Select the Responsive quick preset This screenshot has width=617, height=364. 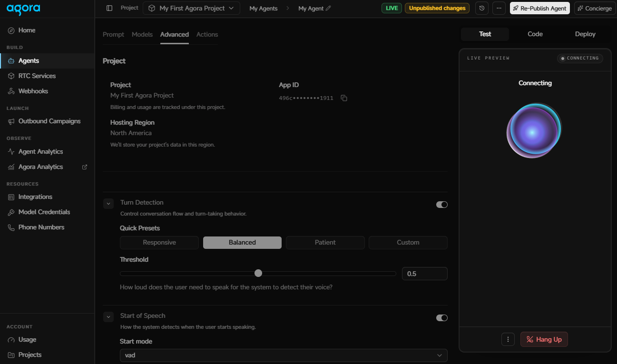(x=159, y=243)
